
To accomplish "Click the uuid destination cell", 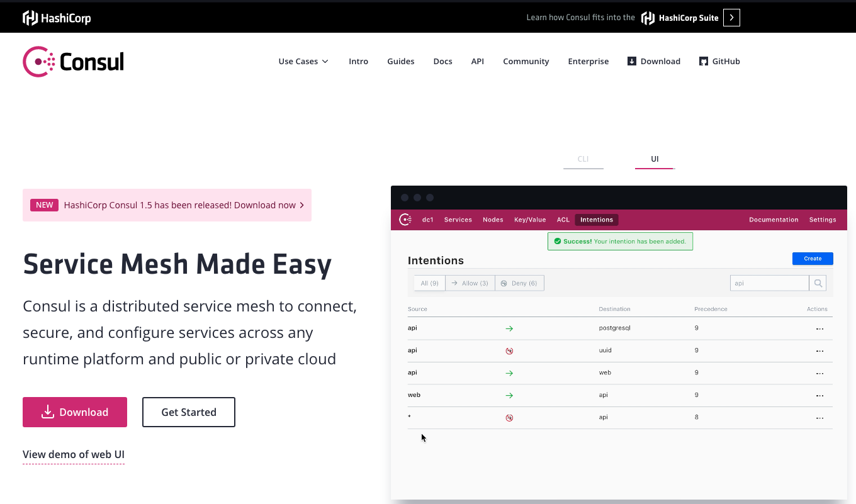I will click(605, 350).
